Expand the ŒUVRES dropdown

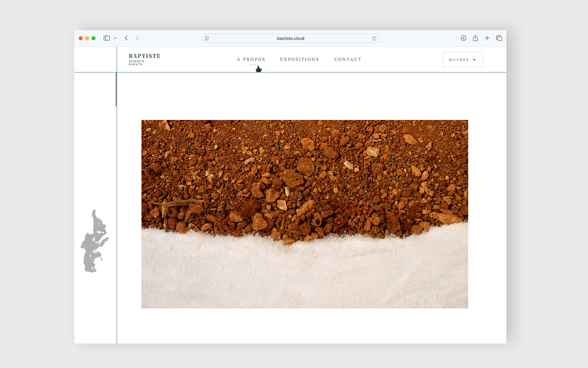click(462, 60)
